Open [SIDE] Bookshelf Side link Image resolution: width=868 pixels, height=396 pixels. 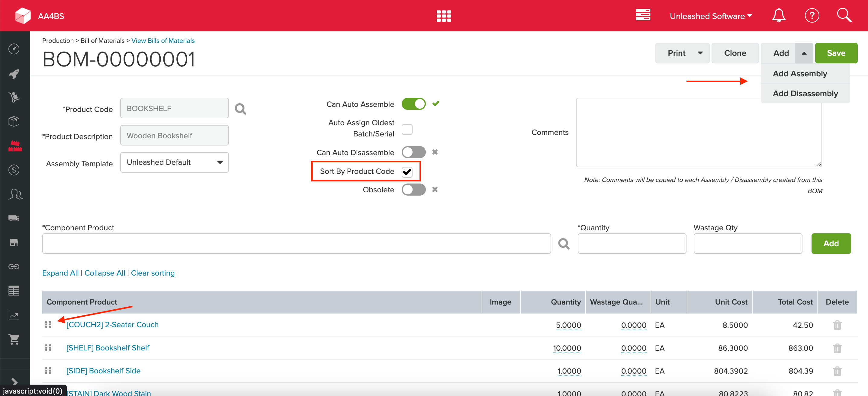(x=103, y=370)
